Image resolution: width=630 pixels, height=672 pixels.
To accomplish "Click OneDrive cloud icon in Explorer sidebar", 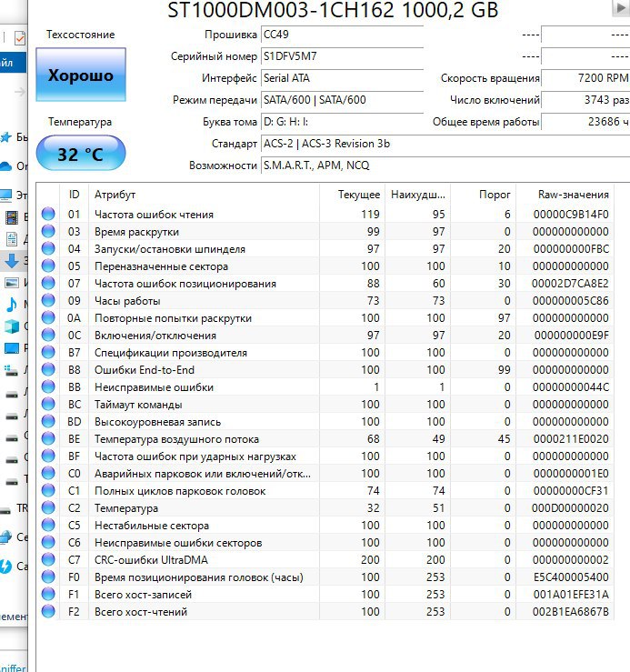I will [x=6, y=165].
